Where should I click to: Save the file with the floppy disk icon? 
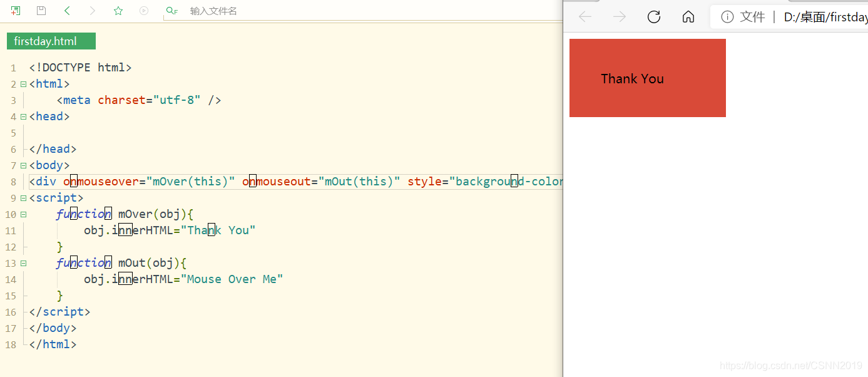click(x=41, y=11)
